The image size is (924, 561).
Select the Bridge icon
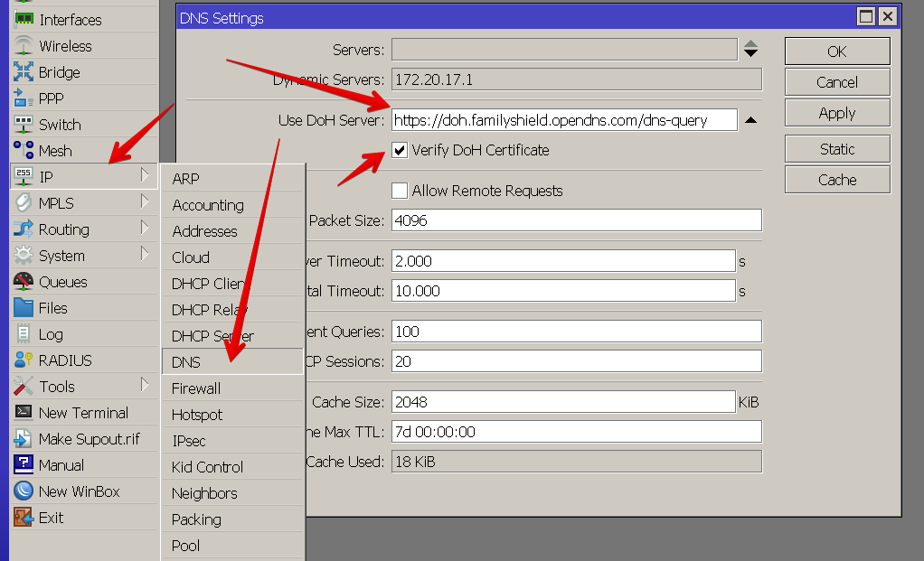tap(24, 71)
